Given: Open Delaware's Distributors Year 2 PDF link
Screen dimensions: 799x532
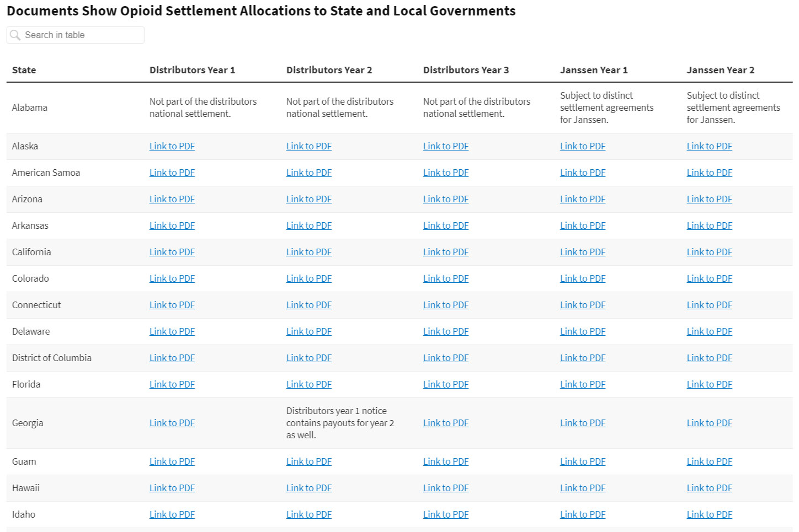Looking at the screenshot, I should (309, 331).
